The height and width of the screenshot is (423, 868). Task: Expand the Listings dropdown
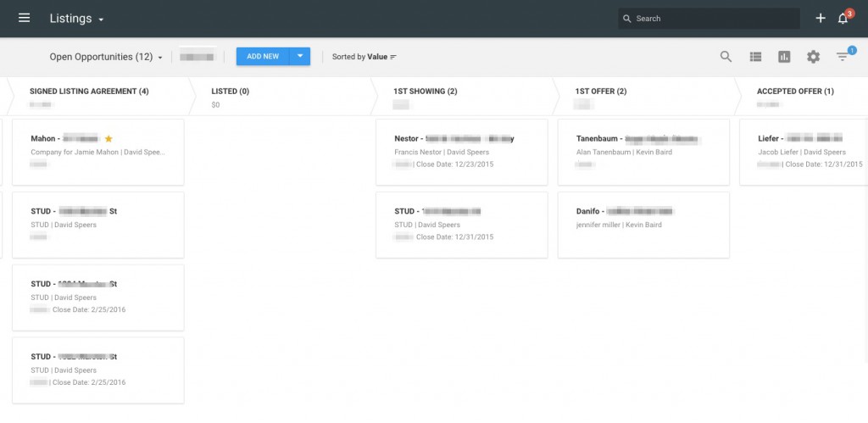point(76,19)
